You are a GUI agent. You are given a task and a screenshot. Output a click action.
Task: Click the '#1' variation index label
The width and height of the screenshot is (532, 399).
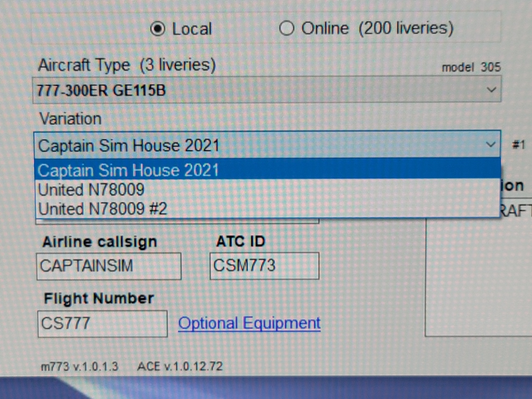tap(518, 145)
